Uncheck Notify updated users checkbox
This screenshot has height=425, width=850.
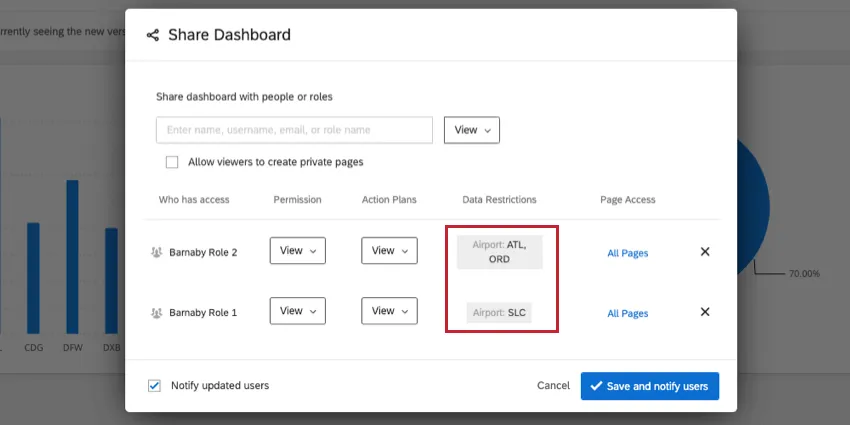click(x=154, y=385)
